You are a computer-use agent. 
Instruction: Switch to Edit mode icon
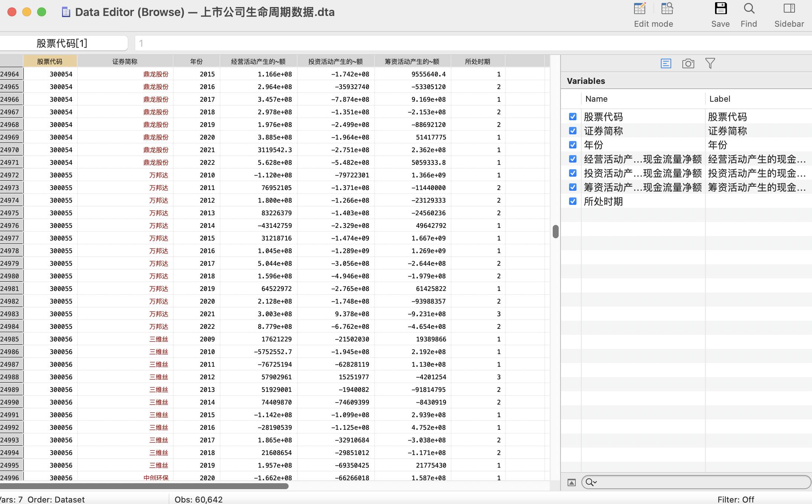click(640, 9)
